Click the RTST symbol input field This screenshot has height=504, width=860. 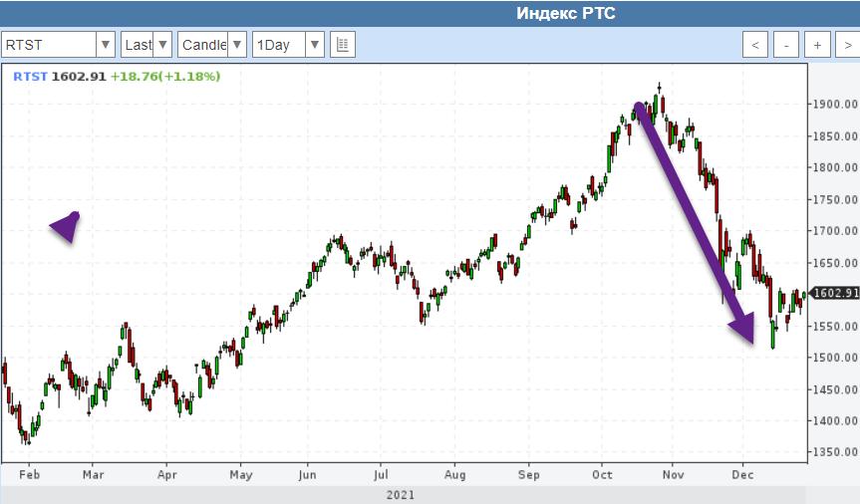[50, 45]
